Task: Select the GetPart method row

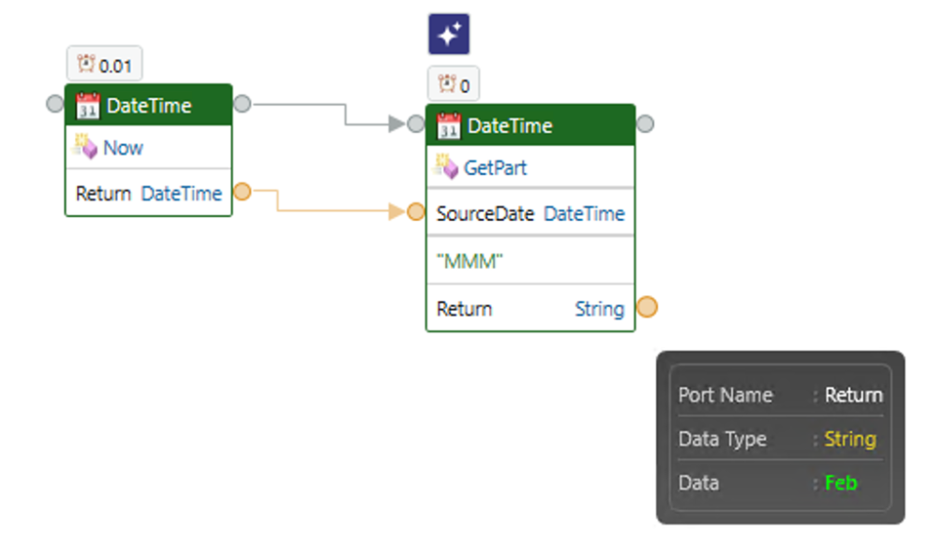Action: (530, 168)
